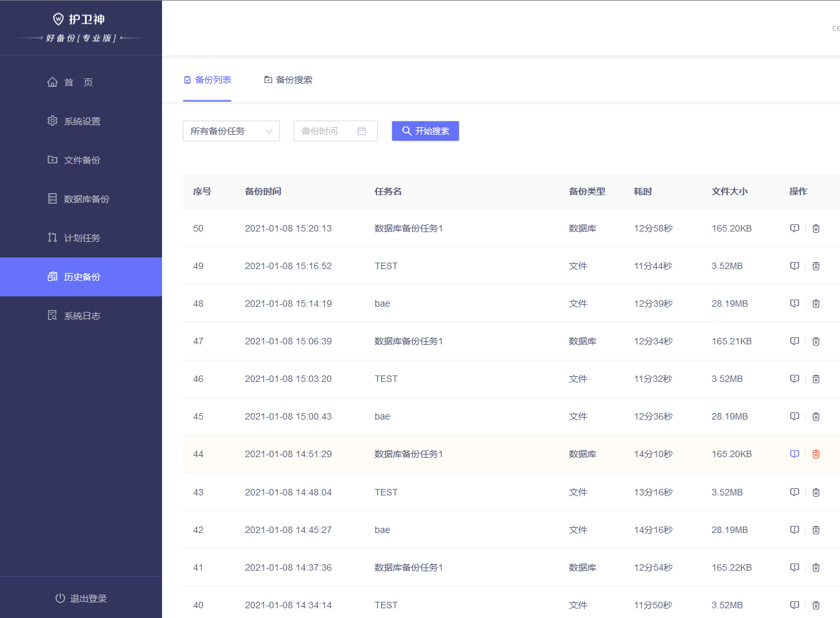This screenshot has height=618, width=840.
Task: Click the calendar icon in backup time field
Action: [x=362, y=131]
